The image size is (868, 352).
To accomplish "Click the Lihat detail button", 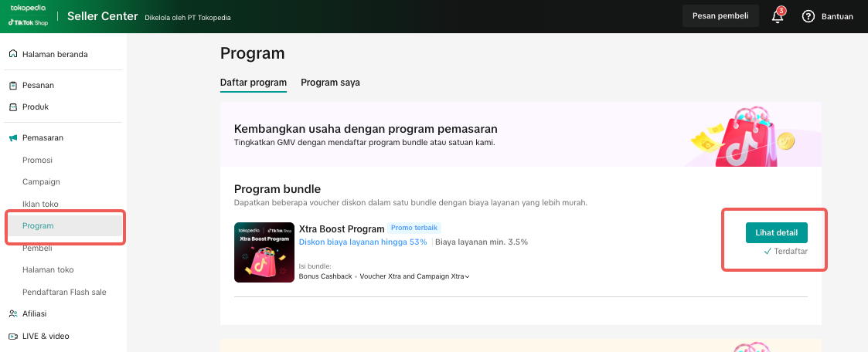I will click(776, 232).
